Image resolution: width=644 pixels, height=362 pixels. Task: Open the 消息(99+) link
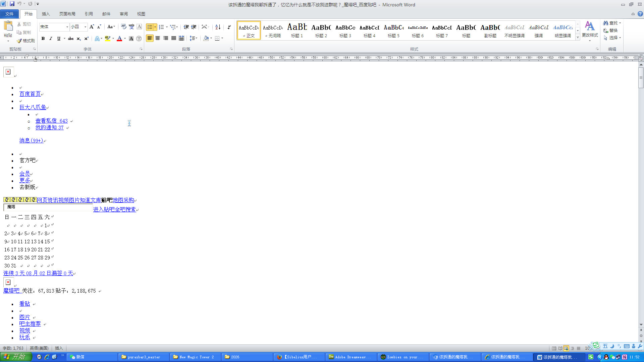point(31,140)
